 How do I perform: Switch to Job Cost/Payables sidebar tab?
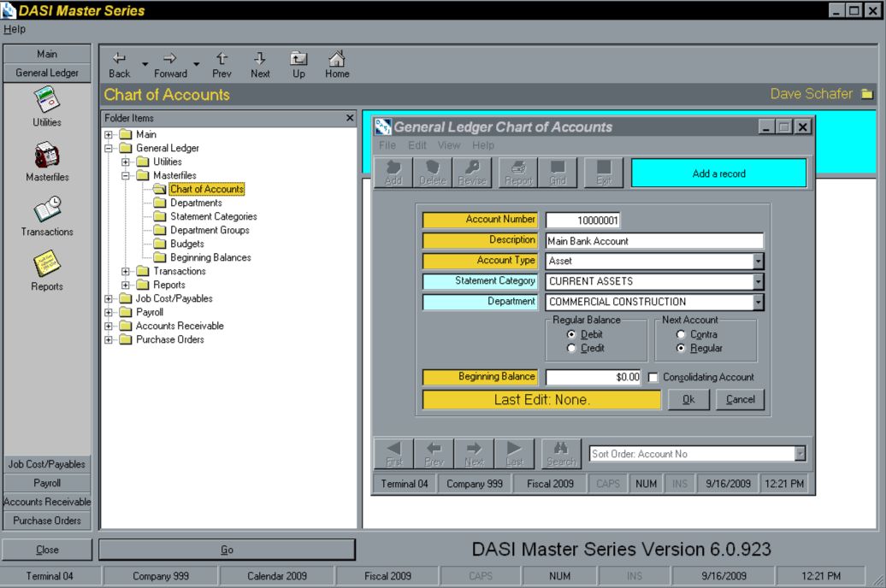[47, 464]
